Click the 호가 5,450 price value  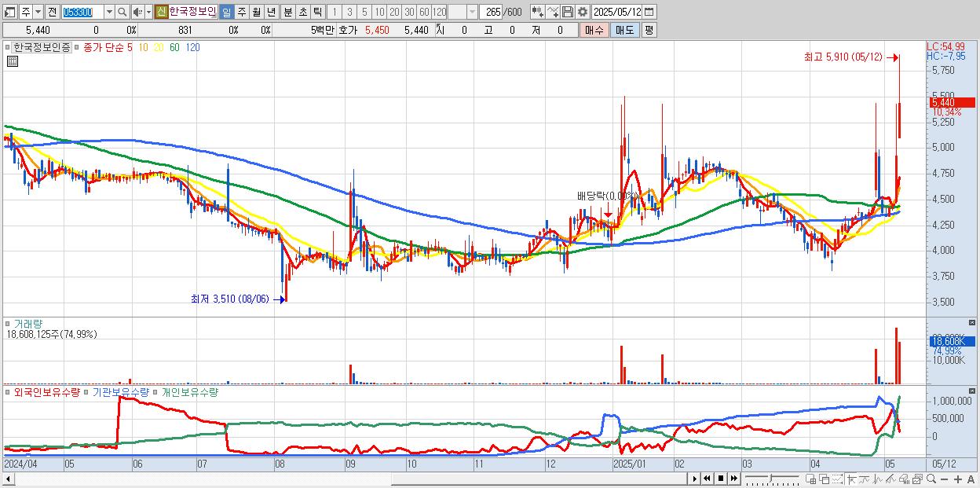[377, 30]
